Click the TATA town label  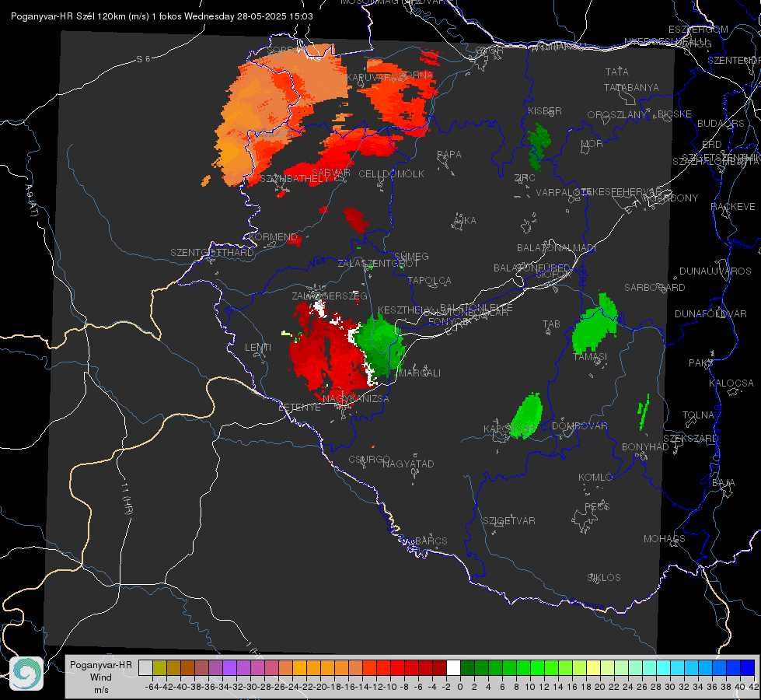tap(617, 72)
